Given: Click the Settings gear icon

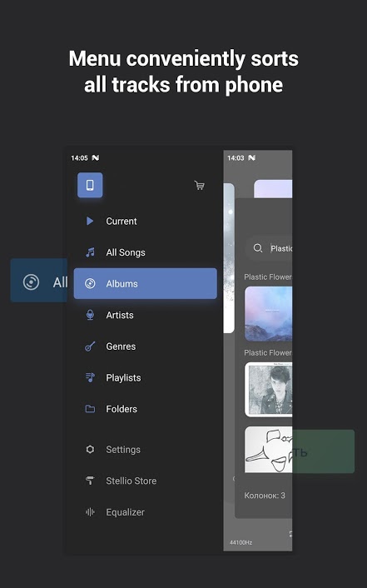Looking at the screenshot, I should point(90,449).
